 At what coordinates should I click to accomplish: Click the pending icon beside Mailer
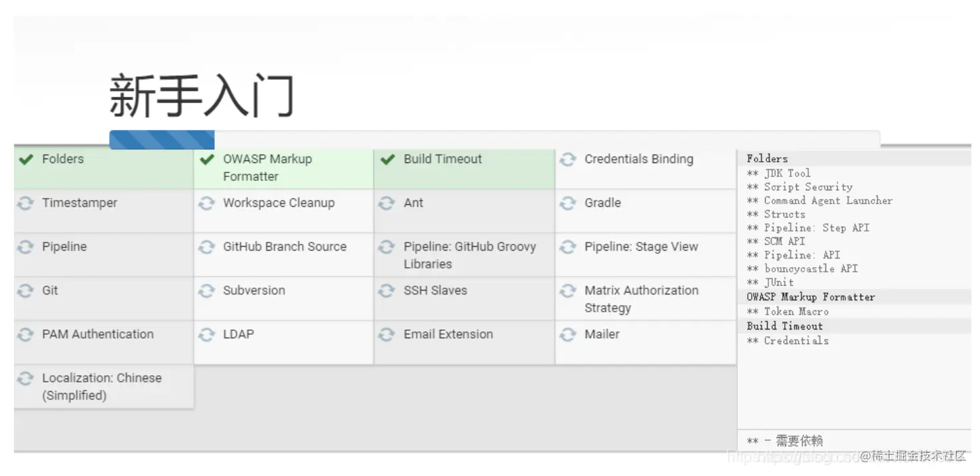[x=567, y=335]
